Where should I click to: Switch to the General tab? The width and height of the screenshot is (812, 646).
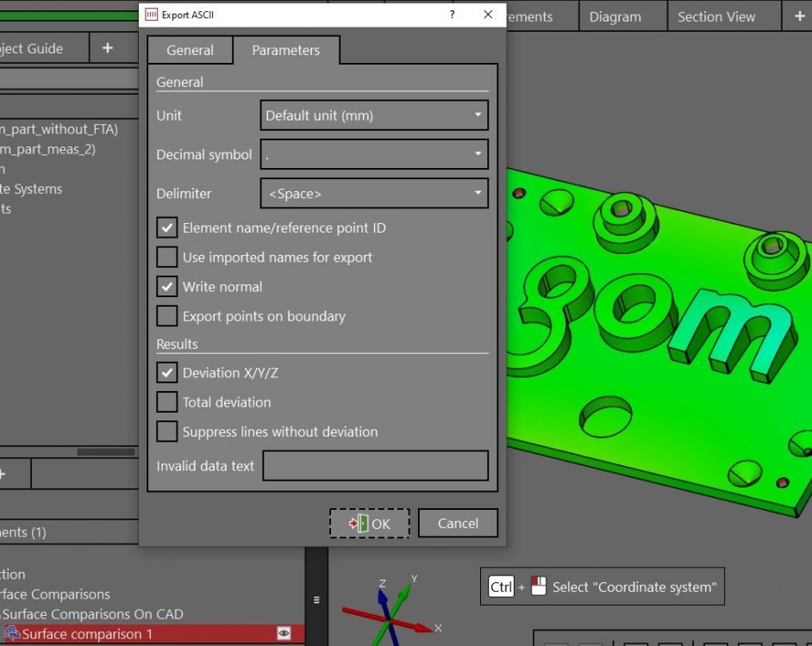coord(190,50)
